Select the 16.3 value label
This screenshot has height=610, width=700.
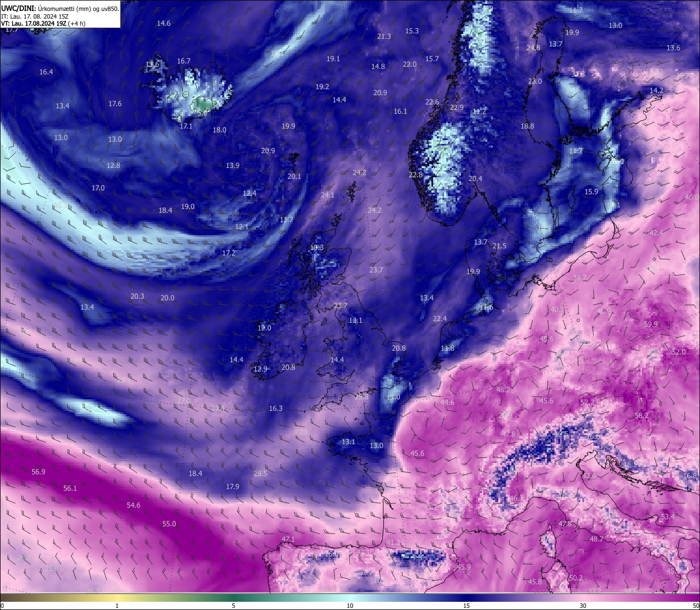(276, 409)
